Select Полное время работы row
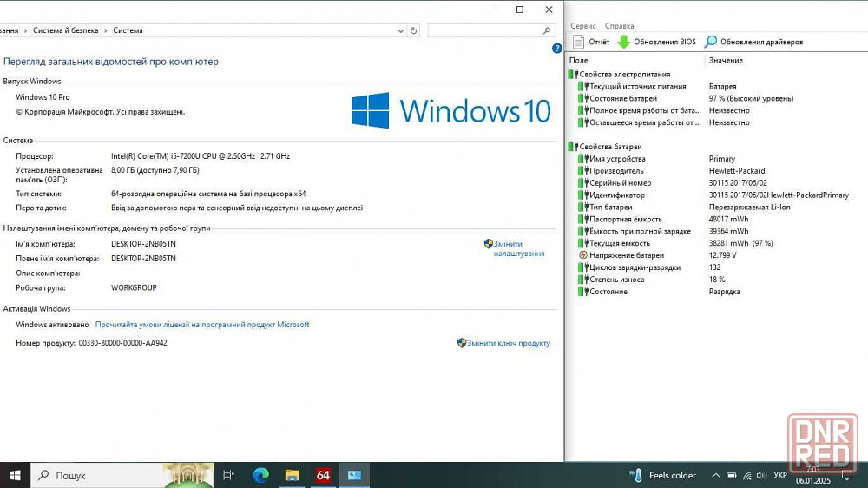The width and height of the screenshot is (868, 488). pos(714,111)
